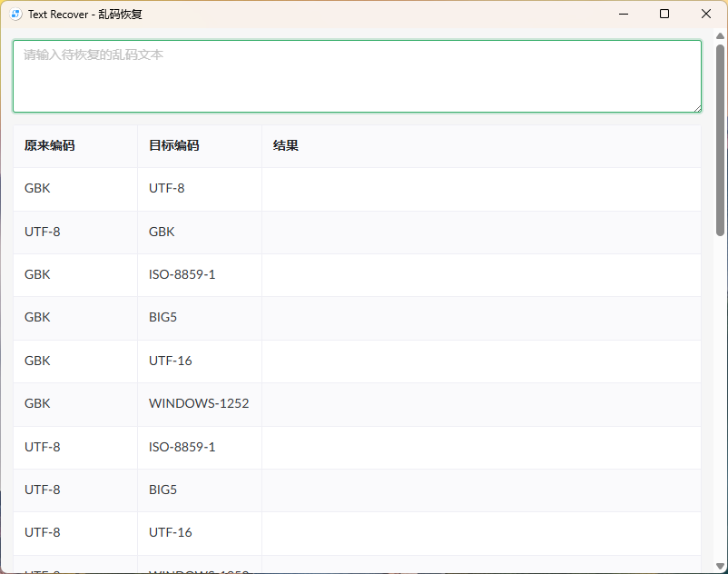
Task: Select WINDOWS-1252 target for GBK source
Action: point(199,403)
